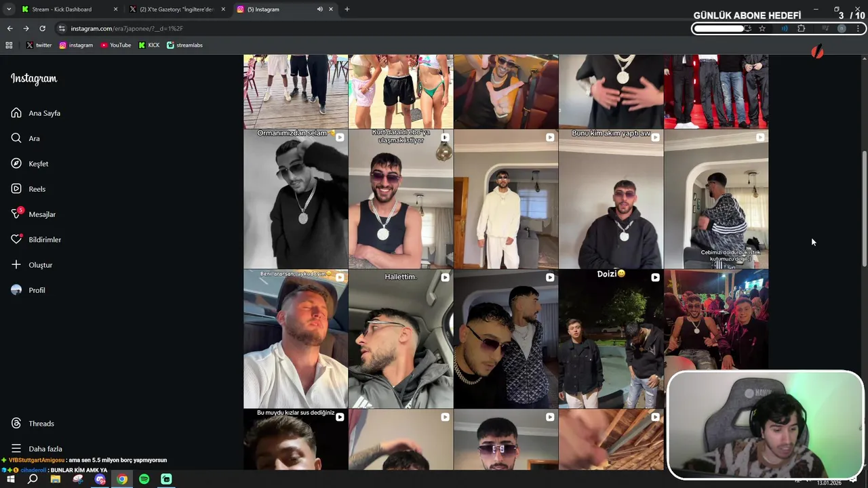This screenshot has width=868, height=488.
Task: Open the extensions puzzle menu
Action: point(802,28)
